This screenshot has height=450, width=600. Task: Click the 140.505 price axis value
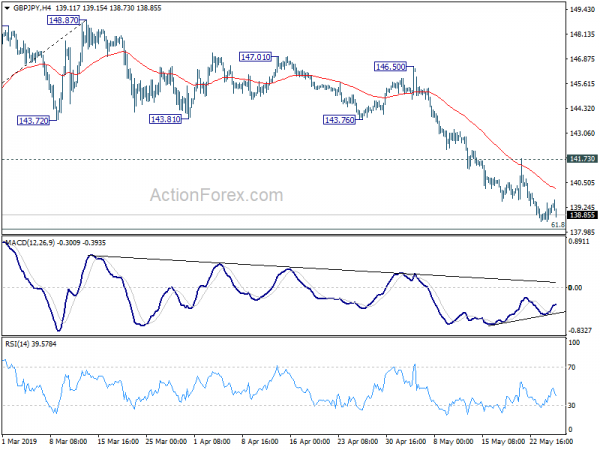coord(582,183)
